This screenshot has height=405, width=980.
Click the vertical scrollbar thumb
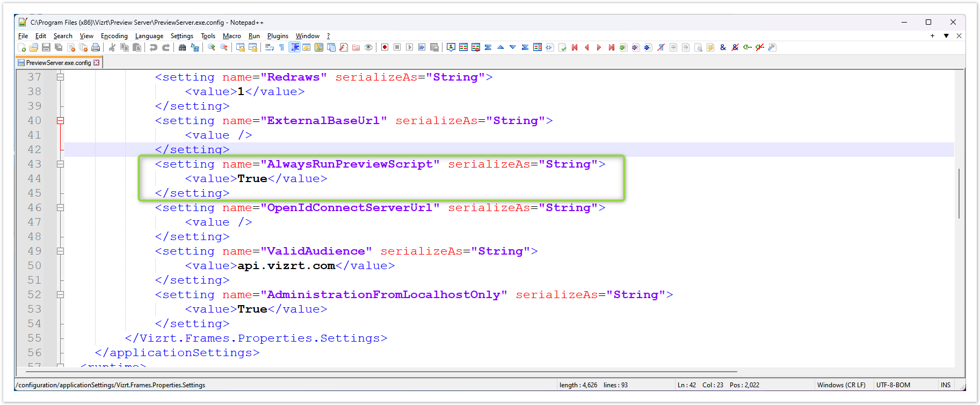click(x=959, y=193)
